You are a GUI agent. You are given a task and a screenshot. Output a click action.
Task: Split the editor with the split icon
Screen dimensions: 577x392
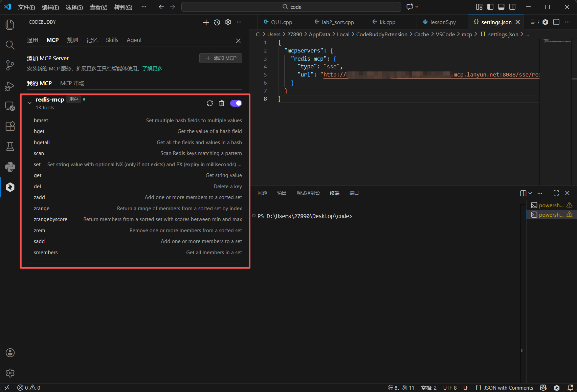(x=556, y=22)
